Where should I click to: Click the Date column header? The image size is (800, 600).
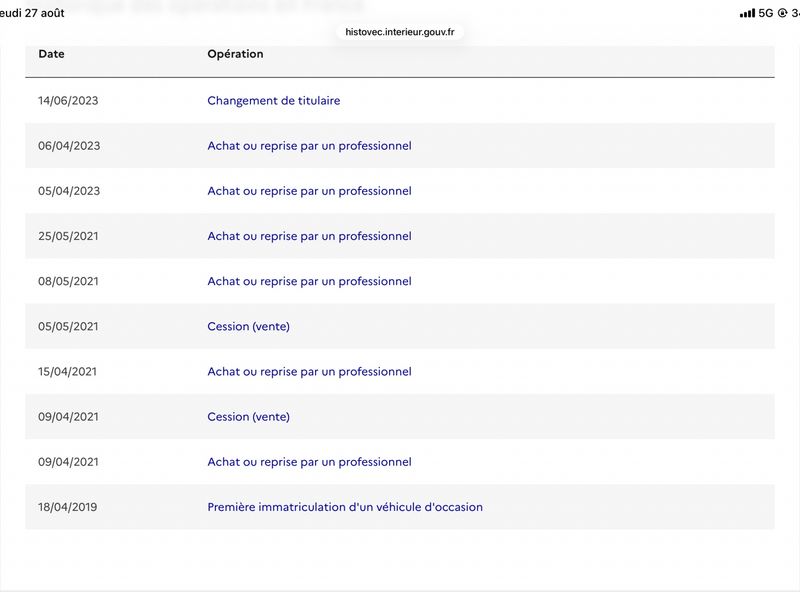51,54
